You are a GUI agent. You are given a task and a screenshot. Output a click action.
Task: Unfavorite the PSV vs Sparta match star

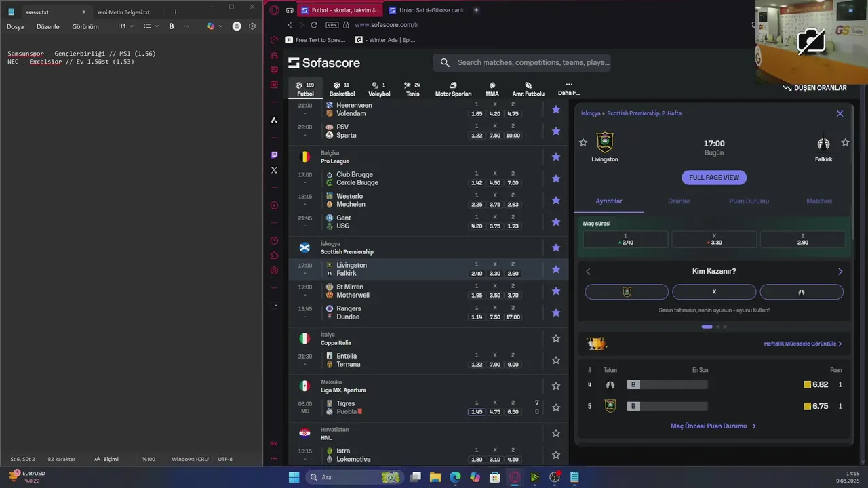(x=556, y=131)
